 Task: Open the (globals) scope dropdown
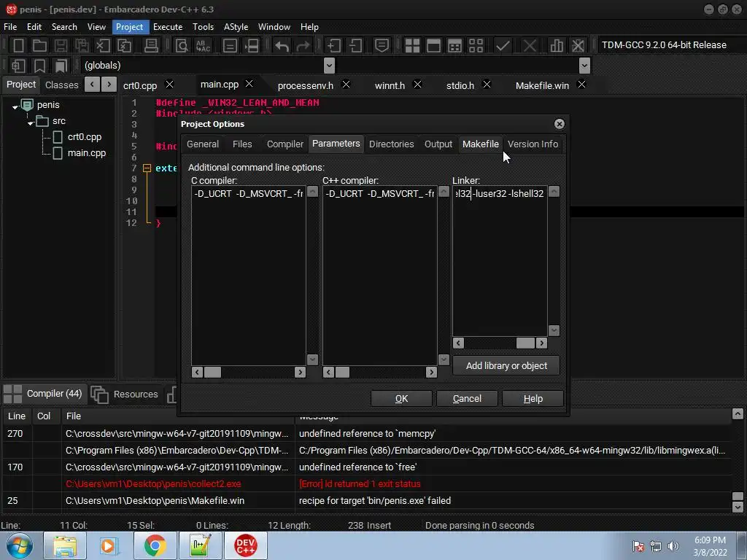pos(329,66)
